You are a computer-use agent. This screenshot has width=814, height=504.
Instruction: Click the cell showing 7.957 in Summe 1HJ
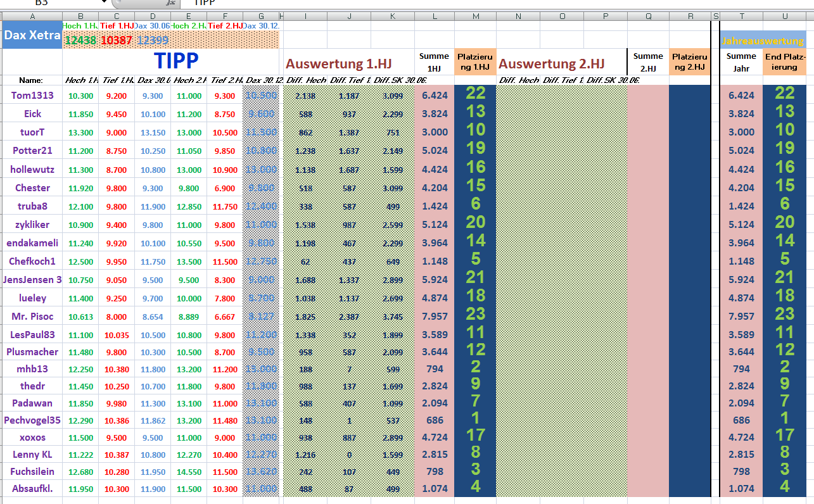tap(434, 314)
